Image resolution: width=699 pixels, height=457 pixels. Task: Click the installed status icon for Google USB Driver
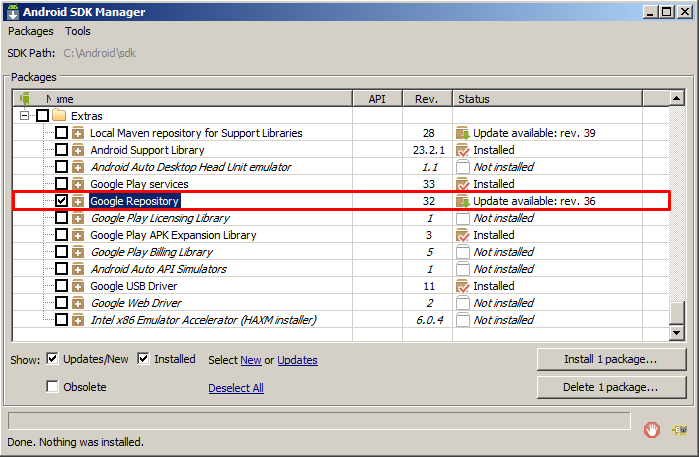(463, 286)
